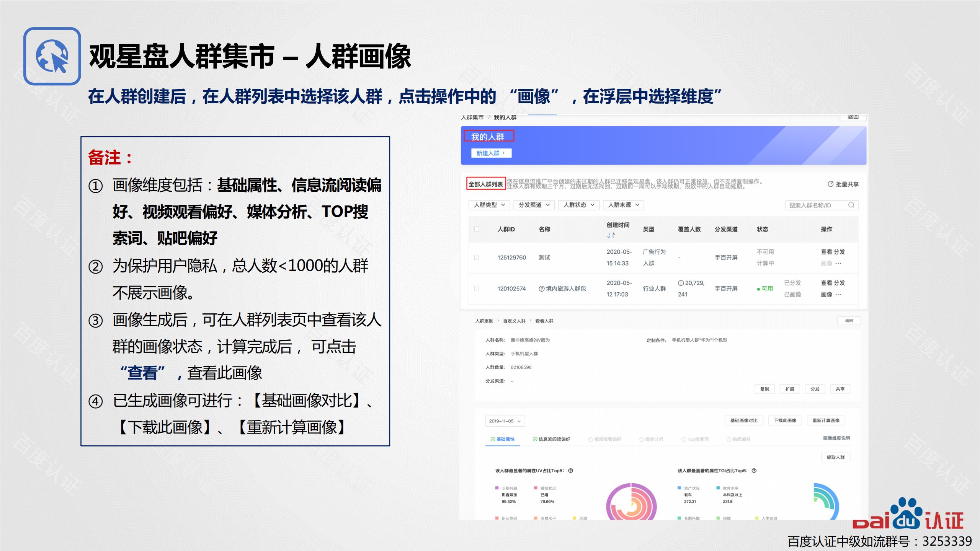
Task: Click the 复制 button
Action: coord(764,389)
